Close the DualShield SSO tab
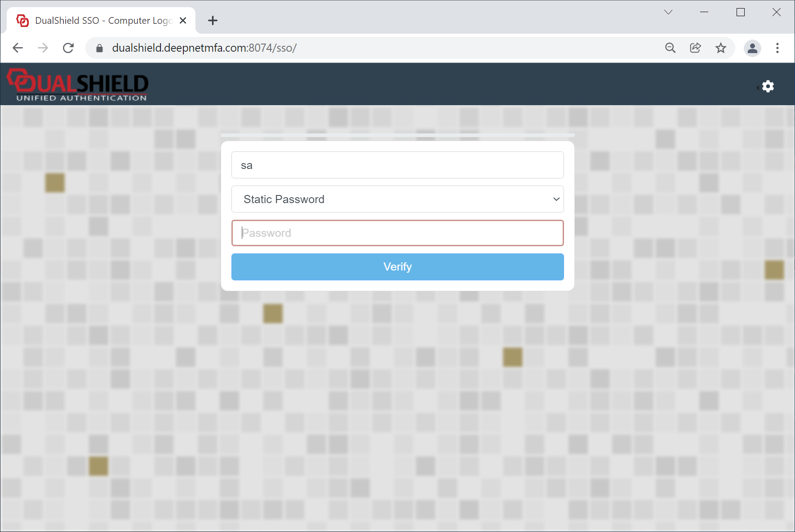 [x=183, y=21]
